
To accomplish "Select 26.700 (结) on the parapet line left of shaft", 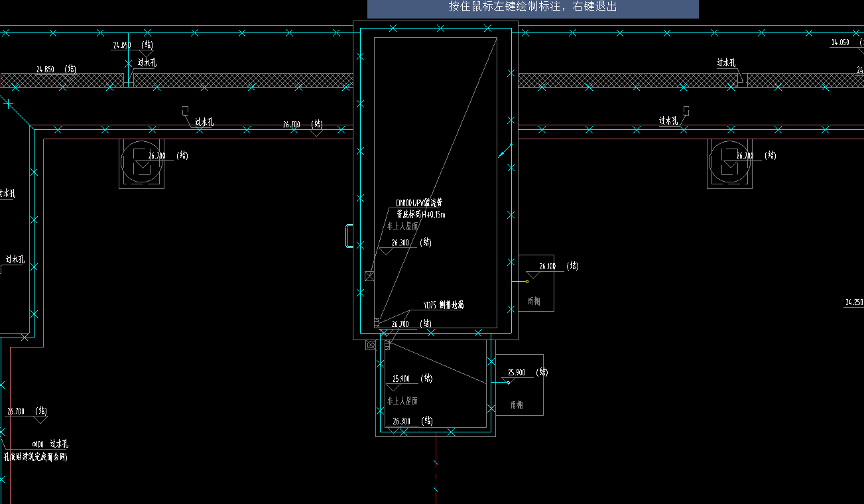I will pyautogui.click(x=303, y=124).
